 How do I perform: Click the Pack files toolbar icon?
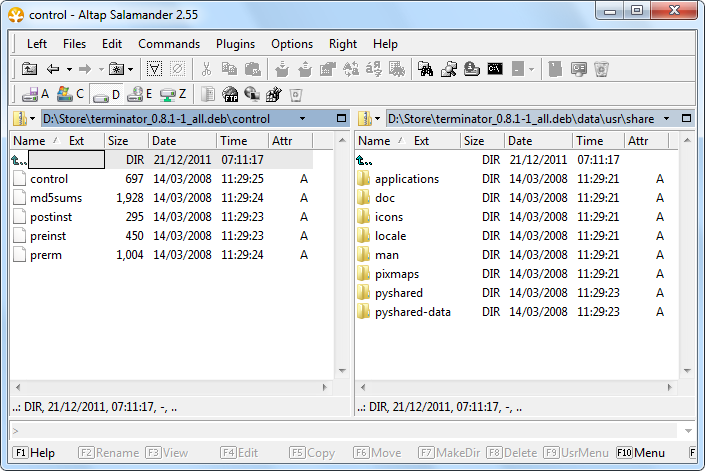[282, 69]
